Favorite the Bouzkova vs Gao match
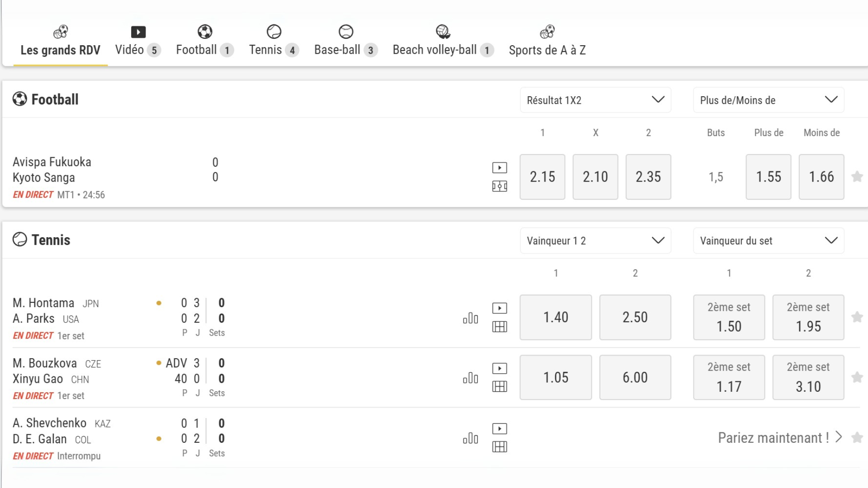Image resolution: width=868 pixels, height=488 pixels. point(857,377)
